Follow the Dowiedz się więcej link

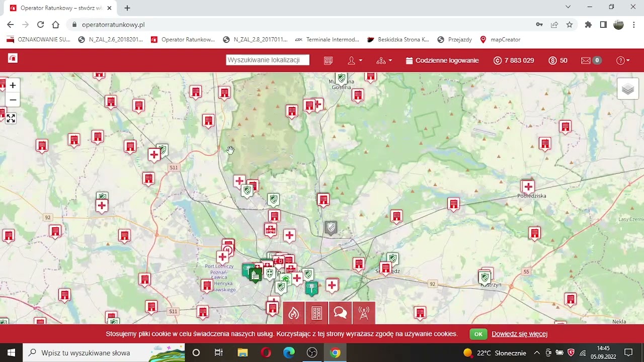[x=519, y=334]
